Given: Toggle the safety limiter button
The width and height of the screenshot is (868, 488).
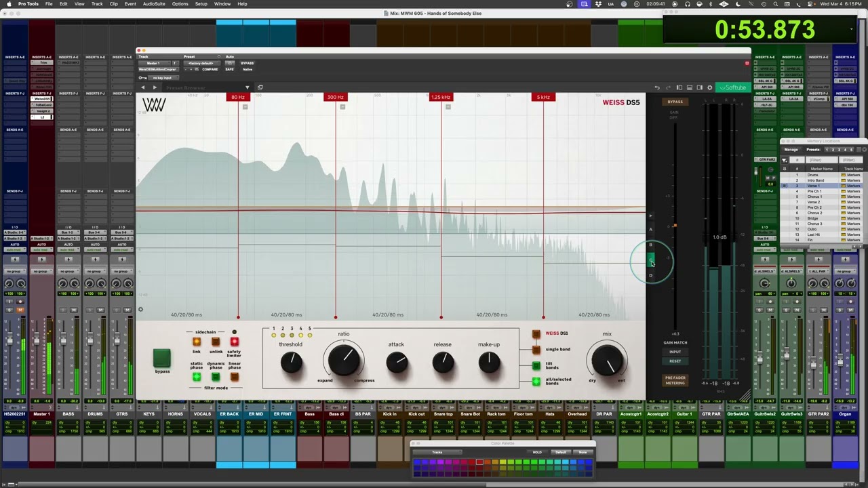Looking at the screenshot, I should pos(235,342).
